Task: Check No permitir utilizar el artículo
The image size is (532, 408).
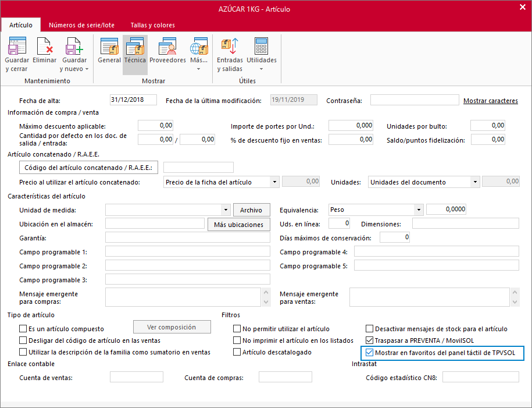Action: tap(237, 328)
